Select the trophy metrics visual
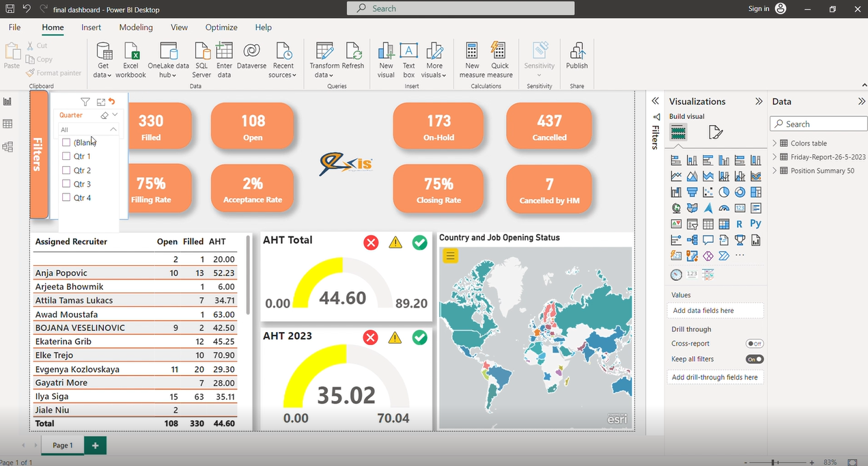Image resolution: width=868 pixels, height=466 pixels. pos(740,240)
